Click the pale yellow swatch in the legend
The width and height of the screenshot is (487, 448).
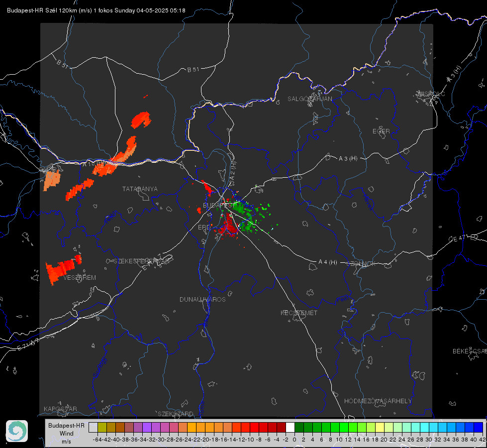[x=380, y=427]
